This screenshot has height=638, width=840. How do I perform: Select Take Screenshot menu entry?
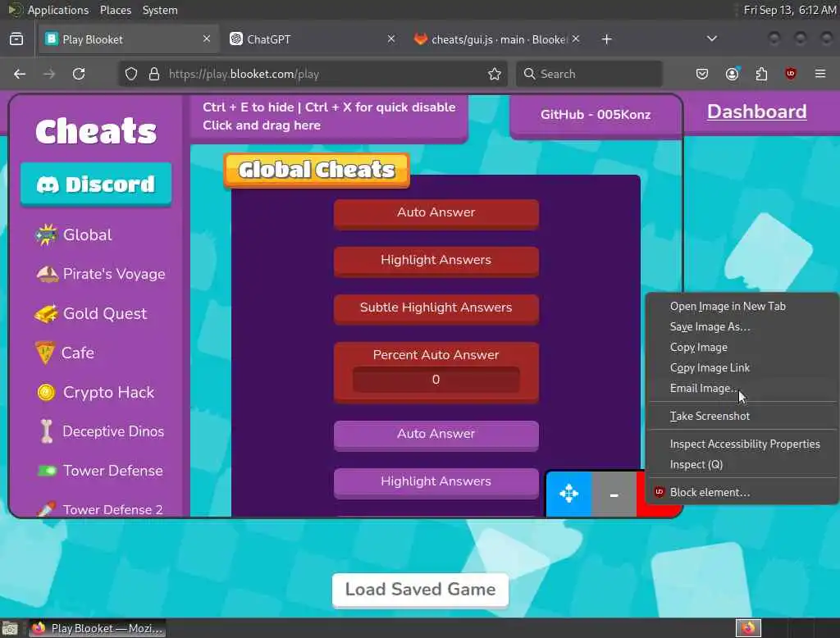tap(742, 417)
